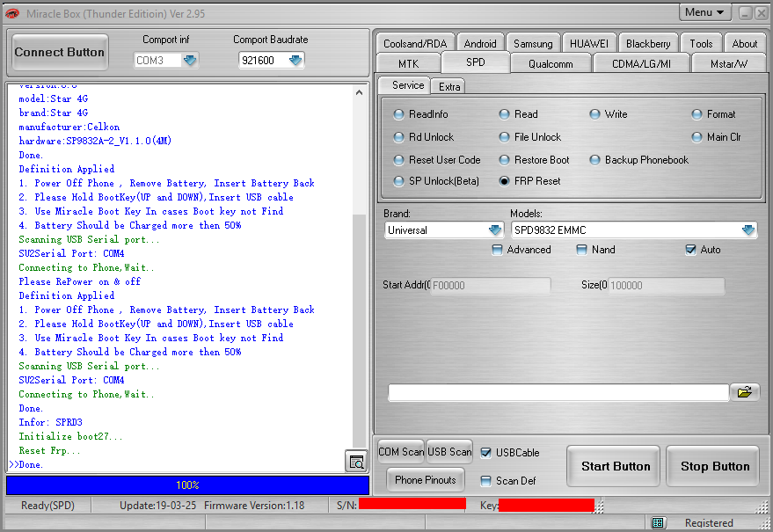The width and height of the screenshot is (773, 532).
Task: Select the ReadInfo radio button
Action: [398, 114]
